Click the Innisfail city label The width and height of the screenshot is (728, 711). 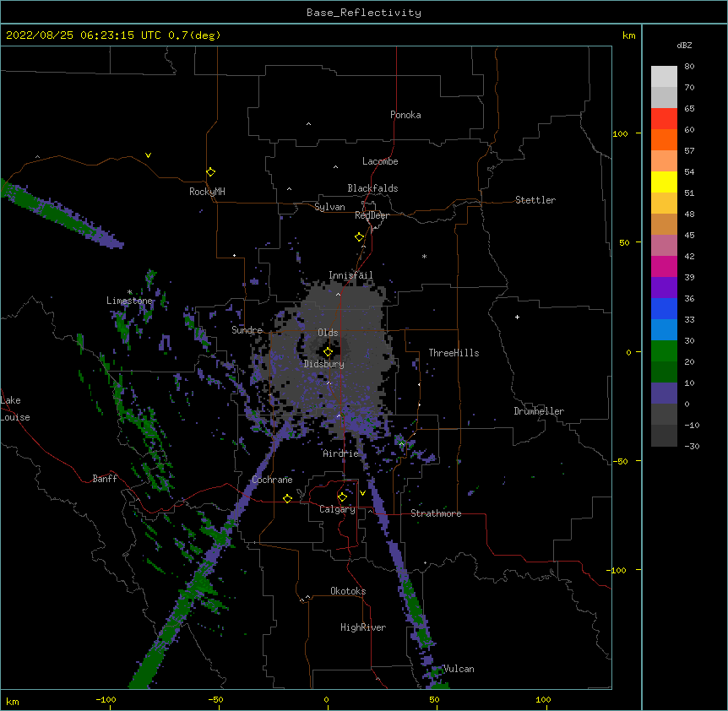point(350,275)
